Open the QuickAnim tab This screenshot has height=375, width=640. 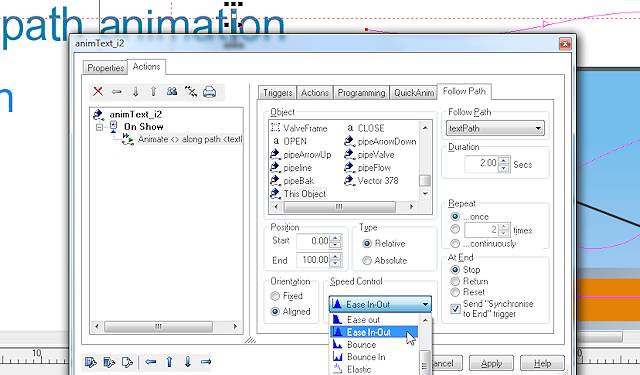pyautogui.click(x=413, y=93)
